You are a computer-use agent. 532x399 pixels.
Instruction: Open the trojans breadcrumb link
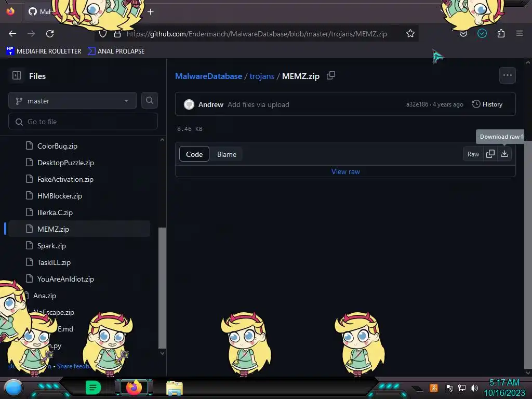point(262,76)
